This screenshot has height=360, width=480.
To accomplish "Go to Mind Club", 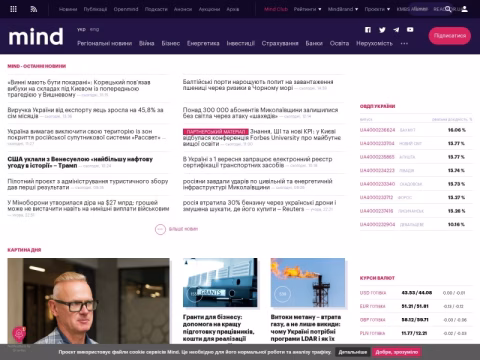I will (276, 9).
